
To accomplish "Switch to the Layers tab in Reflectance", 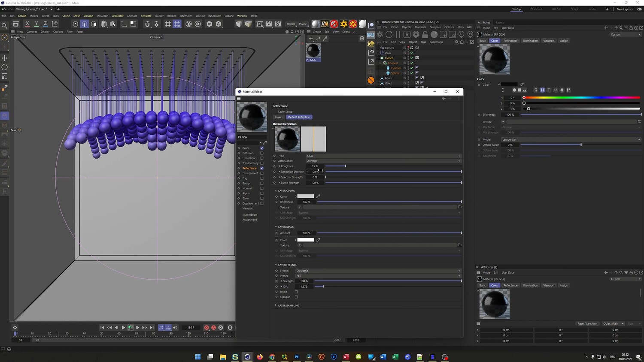I will pyautogui.click(x=279, y=117).
